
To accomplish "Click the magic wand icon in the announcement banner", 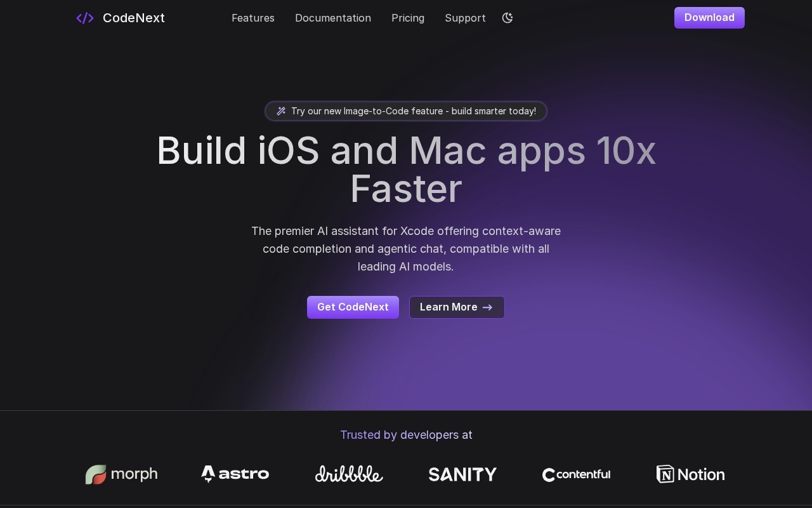I will (x=281, y=111).
